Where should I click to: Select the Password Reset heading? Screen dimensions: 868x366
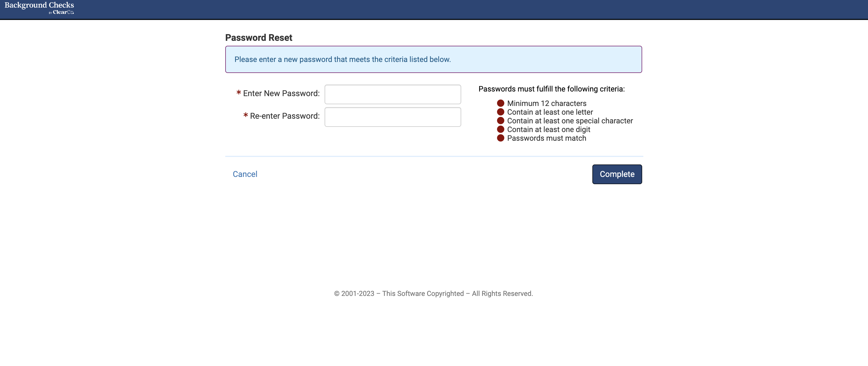click(x=259, y=38)
